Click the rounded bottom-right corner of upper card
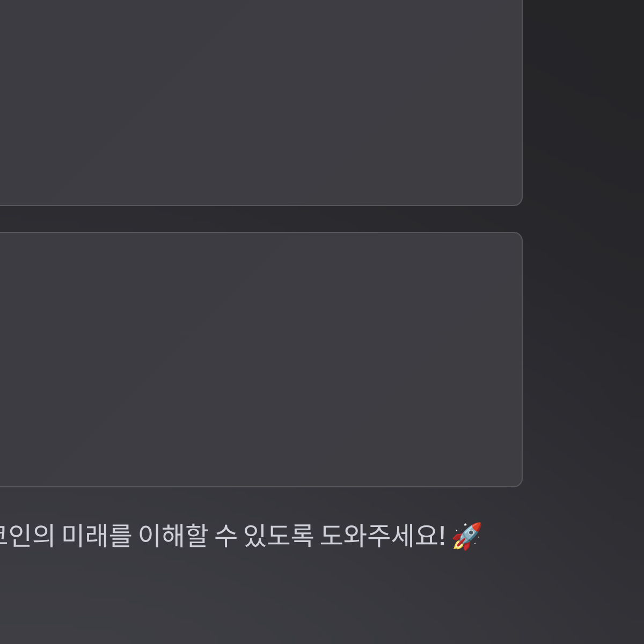This screenshot has height=644, width=644. tap(518, 201)
